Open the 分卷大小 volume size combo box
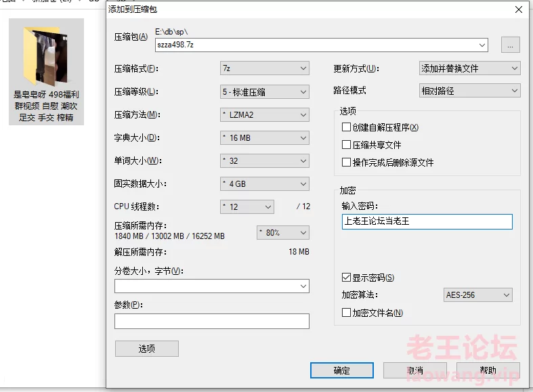The width and height of the screenshot is (533, 392). click(x=212, y=286)
